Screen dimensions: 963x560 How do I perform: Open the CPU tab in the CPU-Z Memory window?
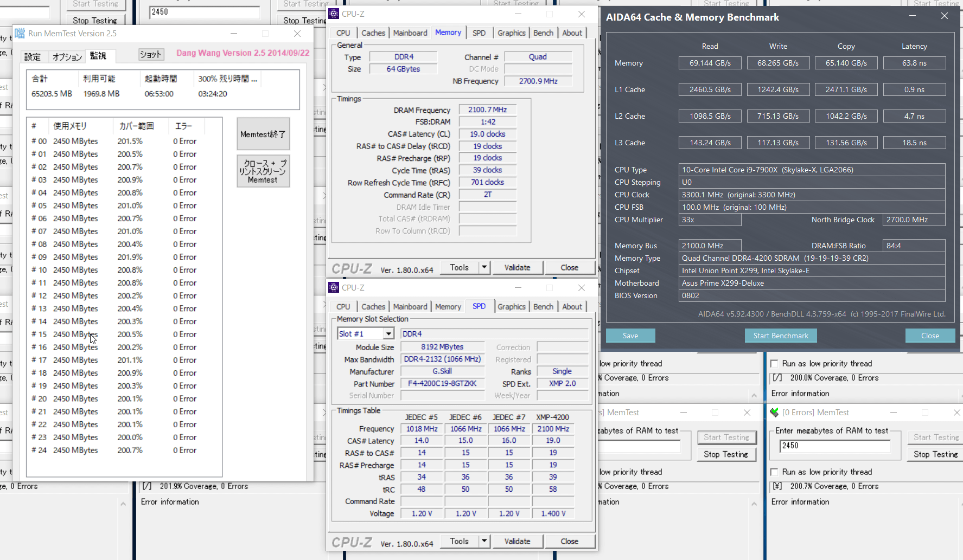tap(343, 33)
